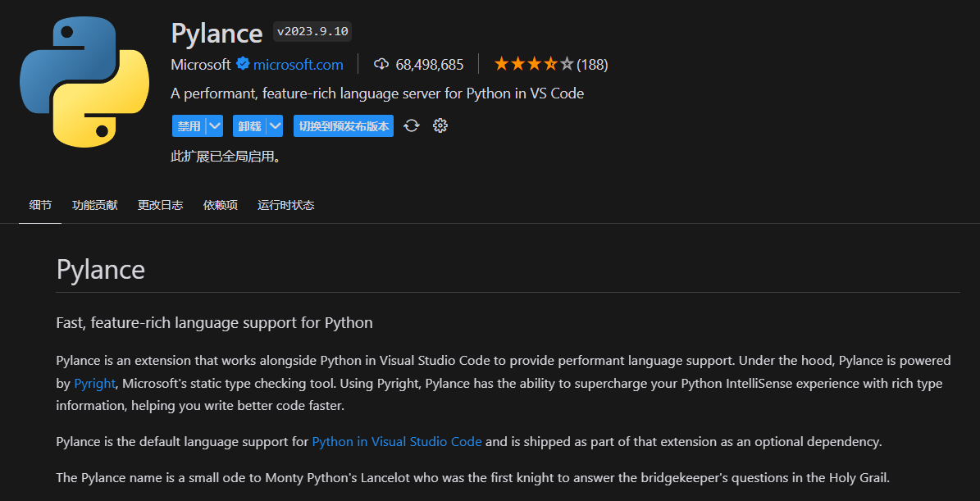Expand the 卸载 dropdown arrow
Viewport: 980px width, 501px height.
(x=275, y=126)
